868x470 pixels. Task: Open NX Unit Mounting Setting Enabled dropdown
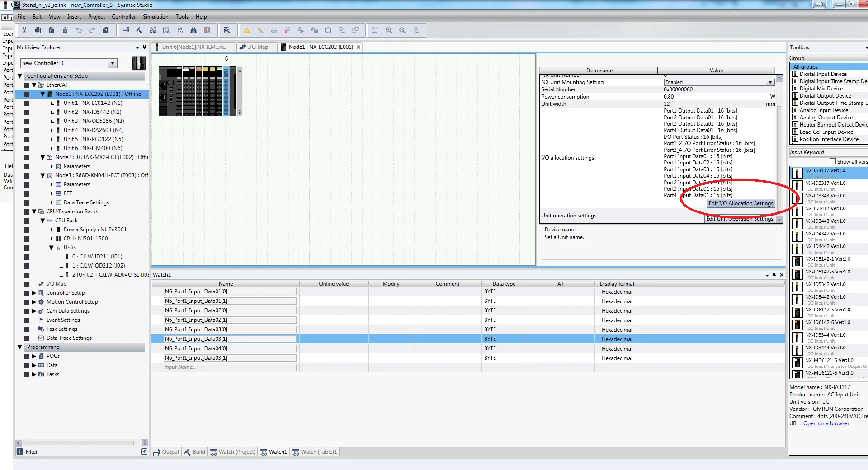(770, 82)
